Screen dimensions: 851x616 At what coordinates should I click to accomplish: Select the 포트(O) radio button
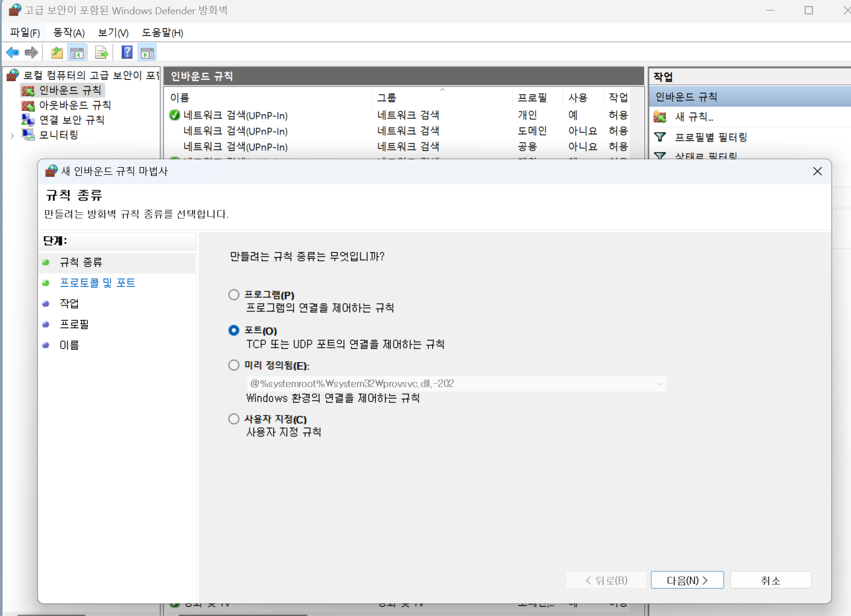click(234, 330)
